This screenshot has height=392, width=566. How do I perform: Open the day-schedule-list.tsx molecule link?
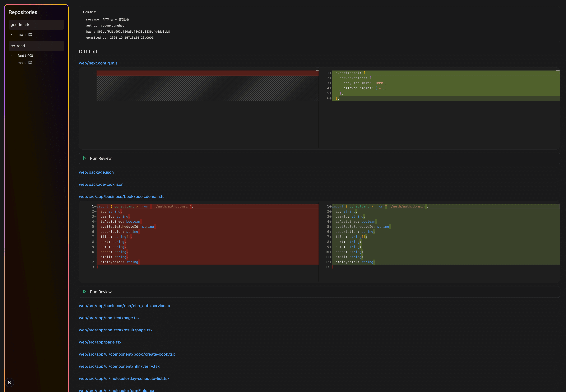[x=124, y=378]
